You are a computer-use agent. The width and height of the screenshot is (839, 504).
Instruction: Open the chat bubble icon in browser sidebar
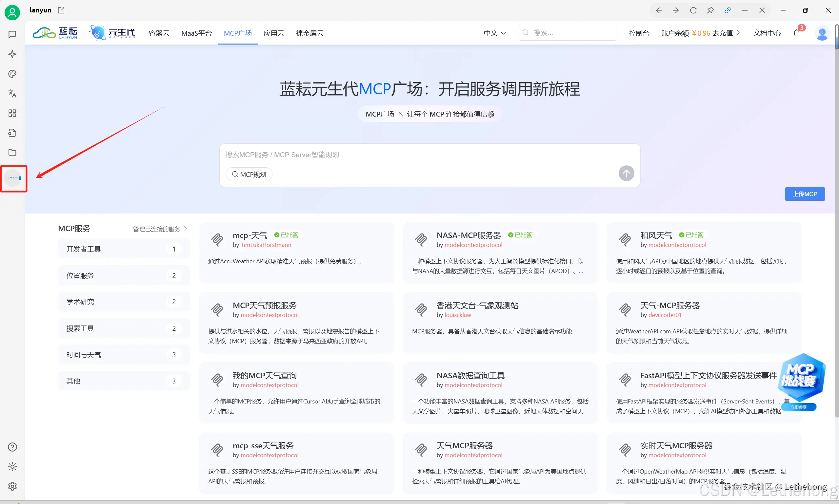point(12,34)
